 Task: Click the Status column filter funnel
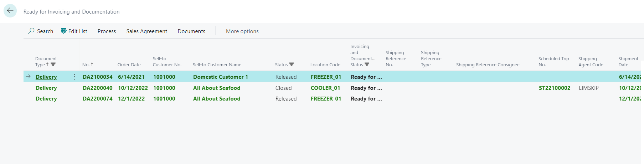tap(292, 65)
